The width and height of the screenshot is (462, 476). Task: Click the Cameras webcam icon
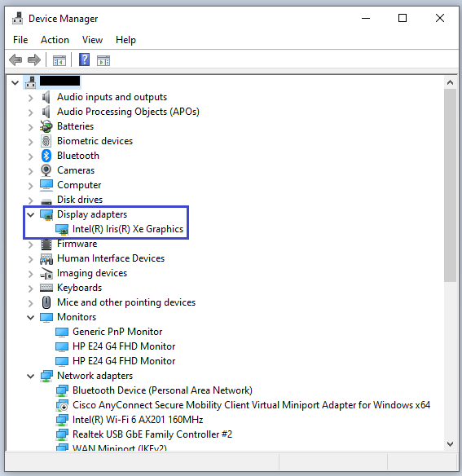[x=46, y=170]
